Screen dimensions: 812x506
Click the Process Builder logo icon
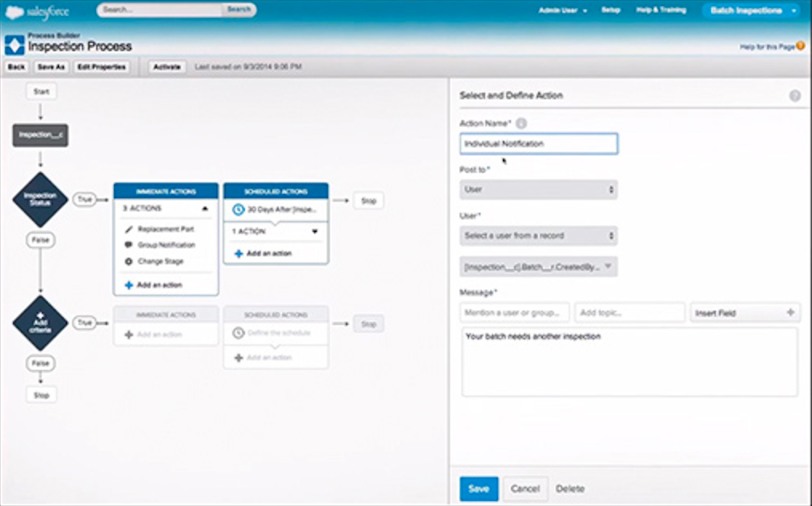pyautogui.click(x=15, y=45)
